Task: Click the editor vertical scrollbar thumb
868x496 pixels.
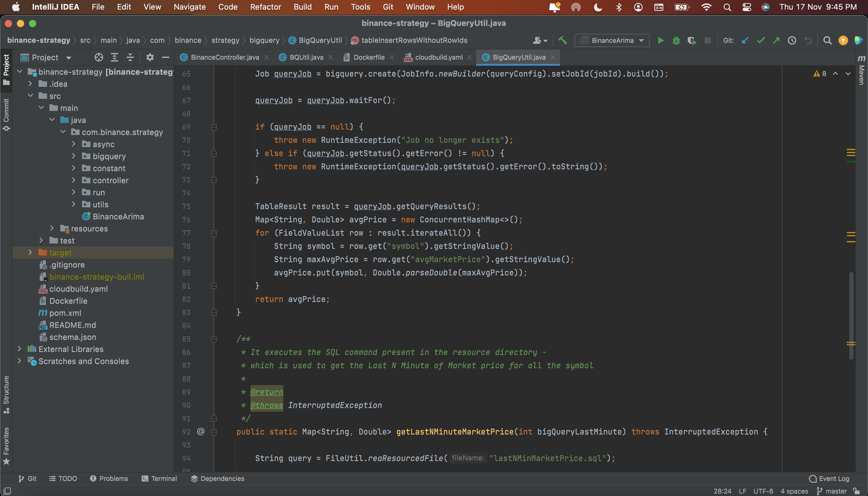Action: tap(851, 315)
